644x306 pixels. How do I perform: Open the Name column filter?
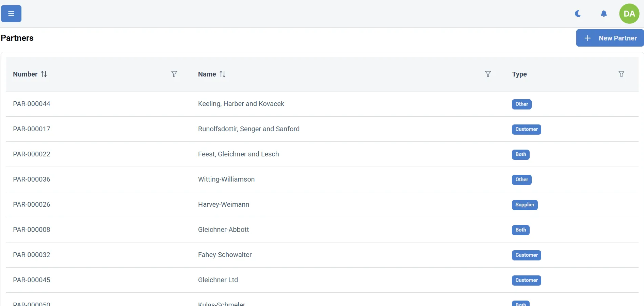click(488, 74)
